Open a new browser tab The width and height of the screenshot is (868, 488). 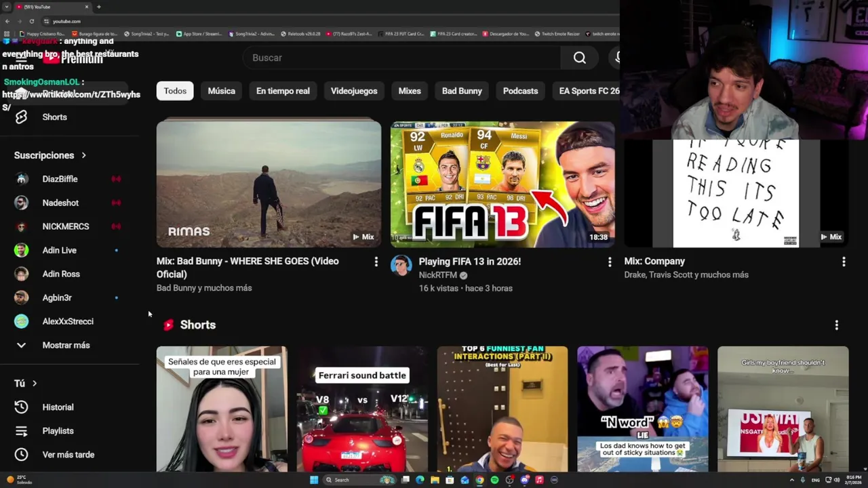point(99,7)
